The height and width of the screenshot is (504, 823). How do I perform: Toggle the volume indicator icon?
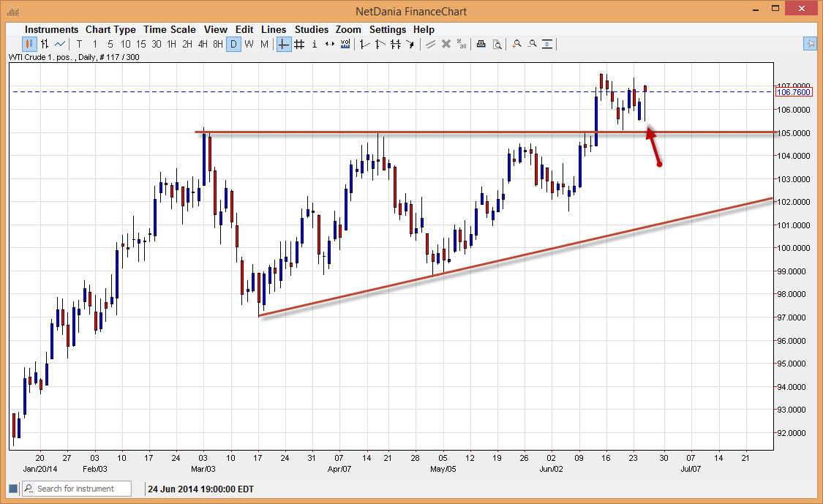(x=345, y=44)
